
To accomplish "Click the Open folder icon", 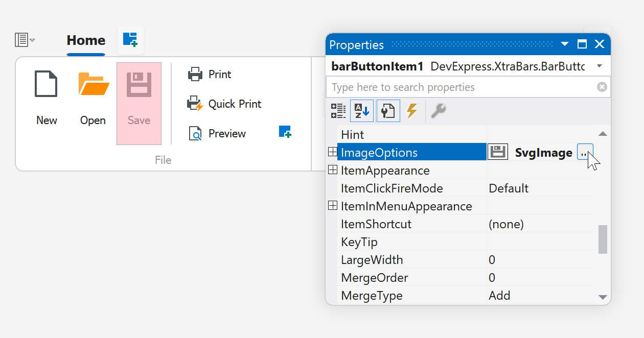I will (94, 84).
